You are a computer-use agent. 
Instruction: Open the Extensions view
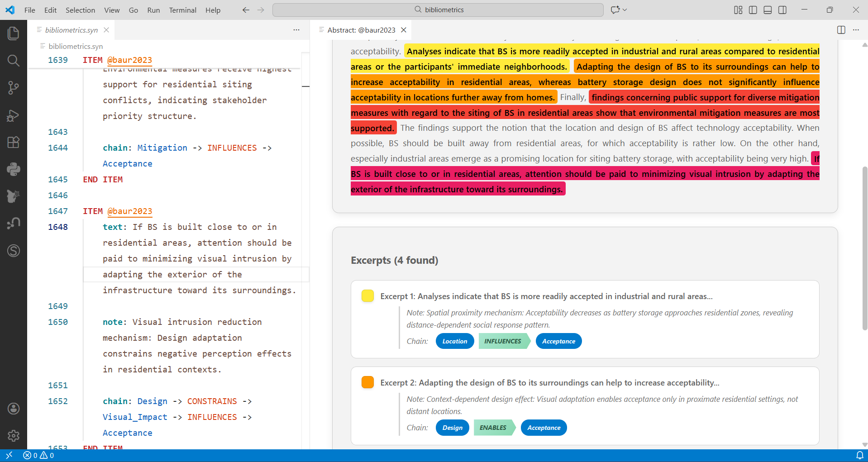click(14, 143)
